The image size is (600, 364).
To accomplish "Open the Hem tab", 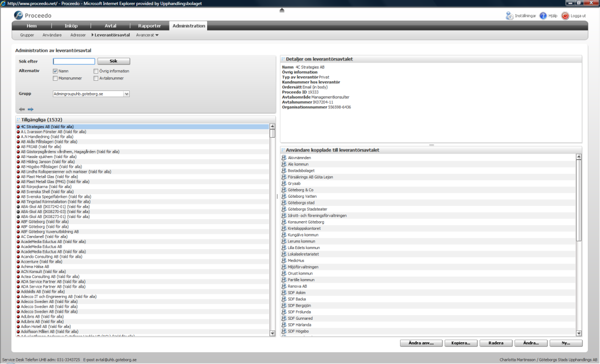I will pyautogui.click(x=32, y=26).
